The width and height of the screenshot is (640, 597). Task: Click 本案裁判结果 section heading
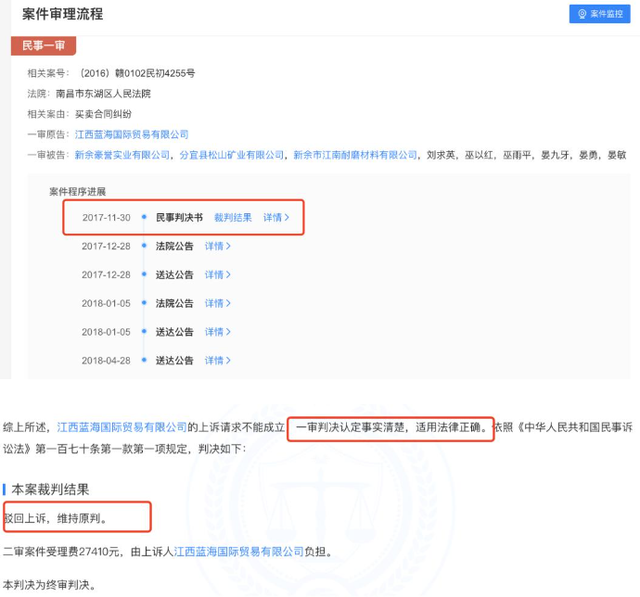coord(50,489)
